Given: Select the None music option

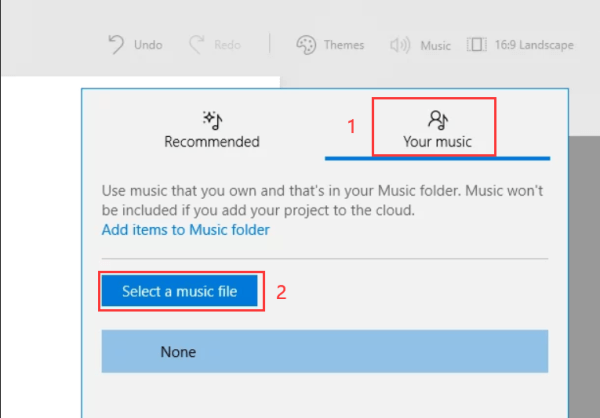Looking at the screenshot, I should point(325,351).
